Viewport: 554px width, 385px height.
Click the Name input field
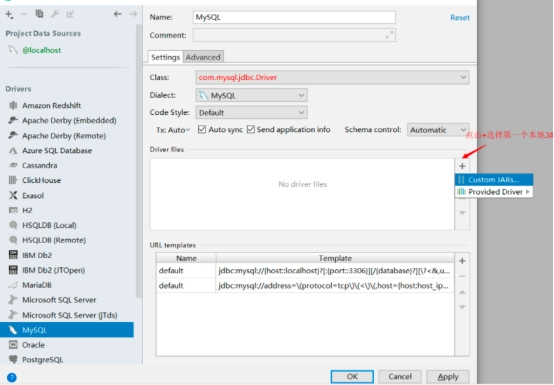[x=294, y=17]
